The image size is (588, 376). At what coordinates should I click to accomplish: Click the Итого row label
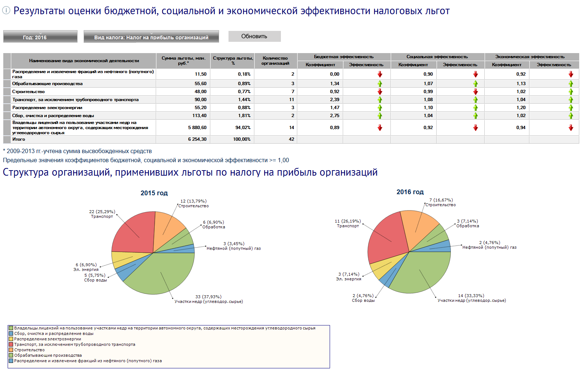[x=19, y=139]
